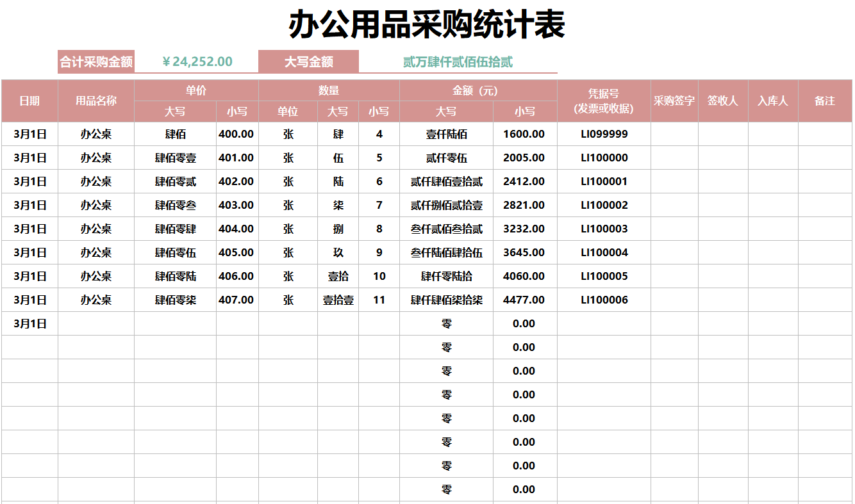
Task: Select voucher number LI099999
Action: click(x=604, y=134)
